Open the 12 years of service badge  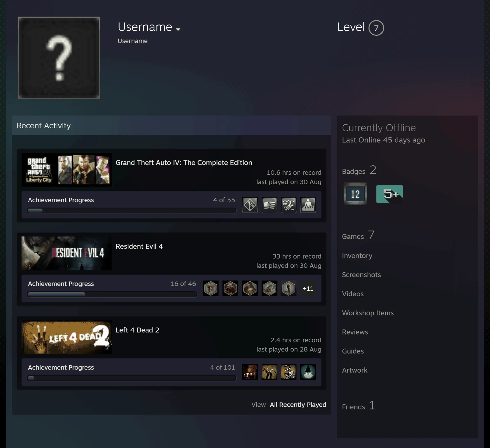[x=355, y=194]
